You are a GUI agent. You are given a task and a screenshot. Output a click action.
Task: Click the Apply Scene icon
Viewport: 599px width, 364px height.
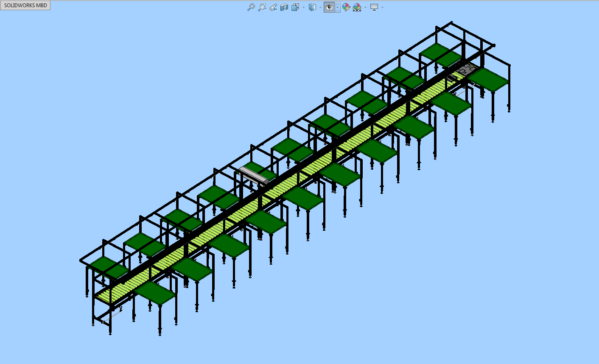(357, 7)
